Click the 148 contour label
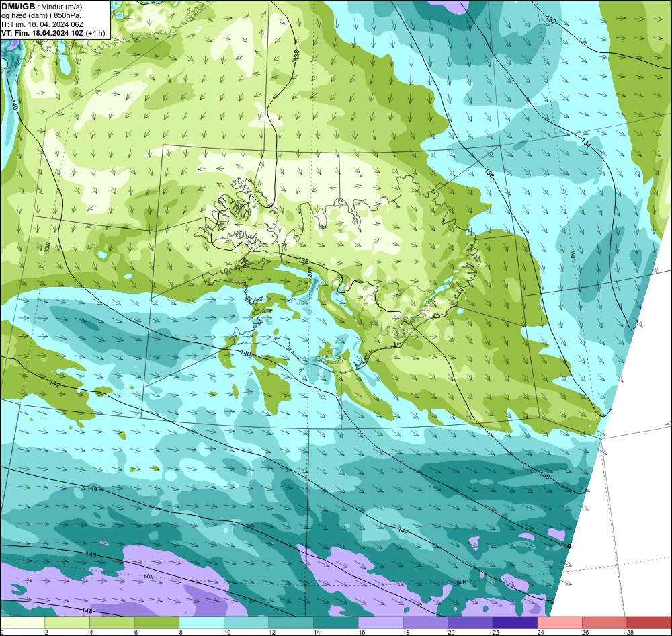 [x=87, y=610]
